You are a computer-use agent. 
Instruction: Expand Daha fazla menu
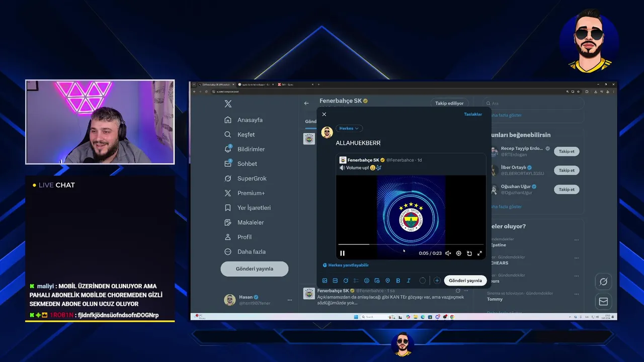click(245, 251)
